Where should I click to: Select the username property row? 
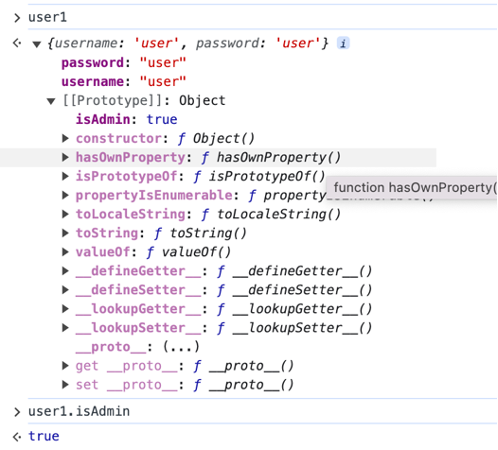(x=124, y=82)
